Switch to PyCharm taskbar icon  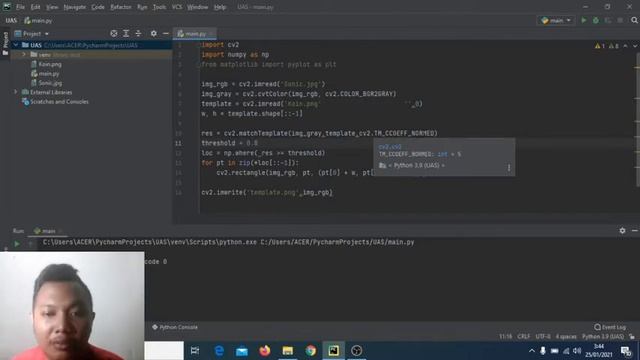coord(333,351)
